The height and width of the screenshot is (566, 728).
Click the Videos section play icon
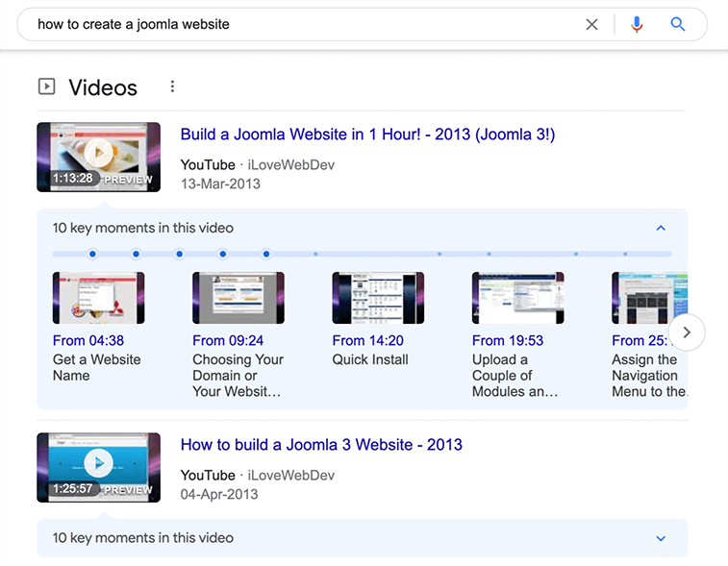point(46,87)
